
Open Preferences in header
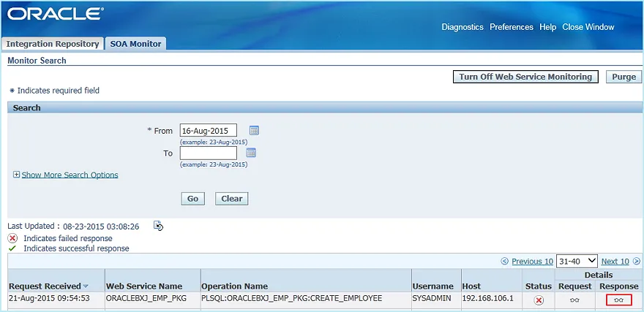[x=512, y=27]
